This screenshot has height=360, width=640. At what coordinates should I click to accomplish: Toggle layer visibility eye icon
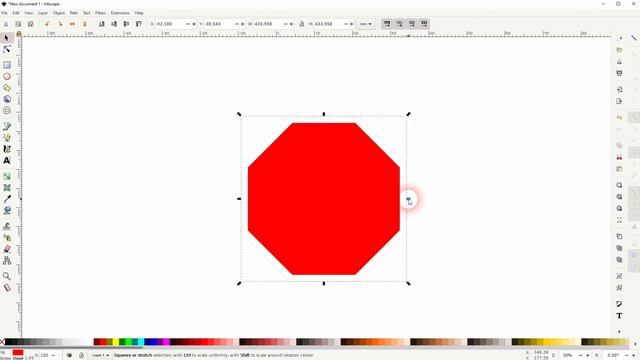pyautogui.click(x=69, y=356)
